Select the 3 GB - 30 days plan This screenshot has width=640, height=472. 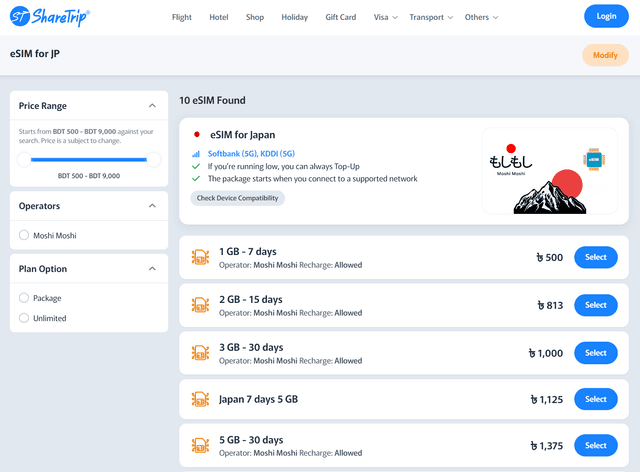[596, 353]
